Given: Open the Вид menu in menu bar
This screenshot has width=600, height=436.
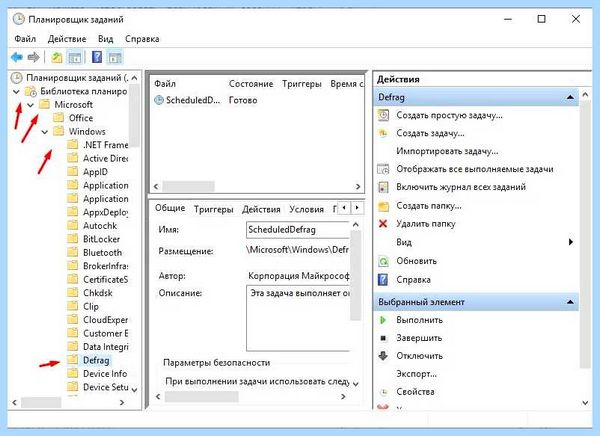Looking at the screenshot, I should [105, 39].
